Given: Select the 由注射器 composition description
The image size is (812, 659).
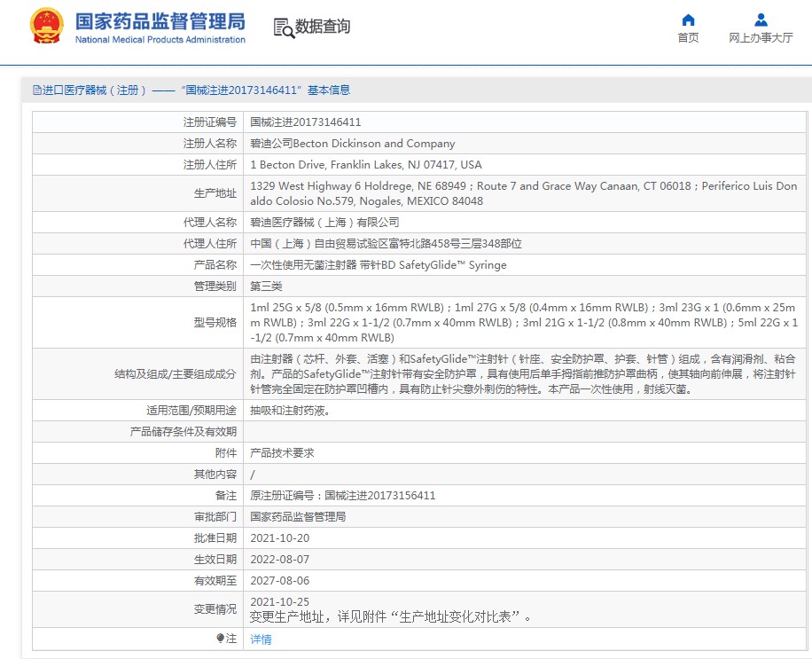Looking at the screenshot, I should 523,374.
